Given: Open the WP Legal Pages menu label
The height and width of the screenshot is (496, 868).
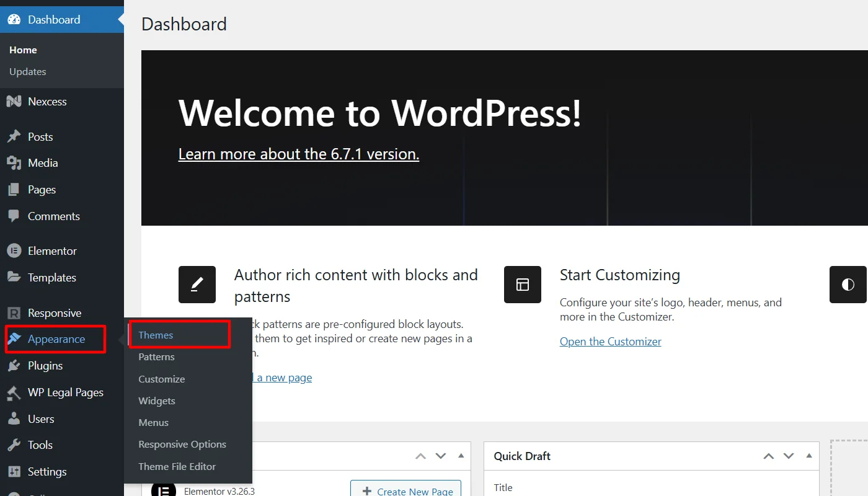Looking at the screenshot, I should [x=66, y=392].
